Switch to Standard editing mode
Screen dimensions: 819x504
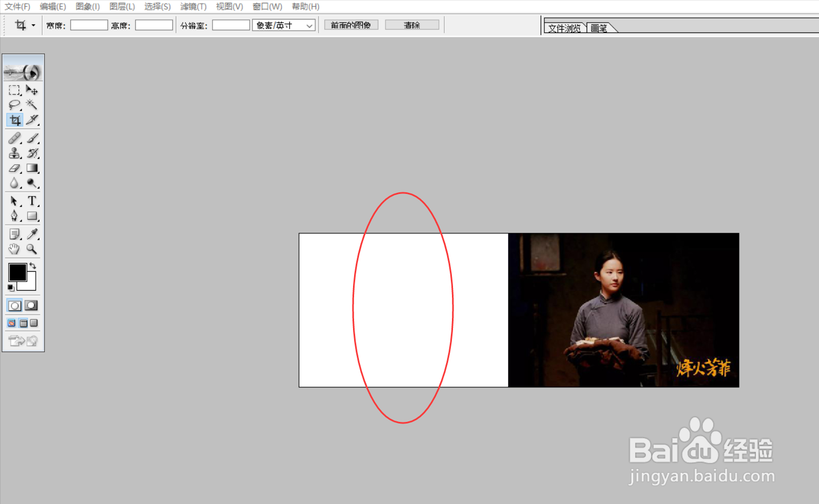[15, 306]
